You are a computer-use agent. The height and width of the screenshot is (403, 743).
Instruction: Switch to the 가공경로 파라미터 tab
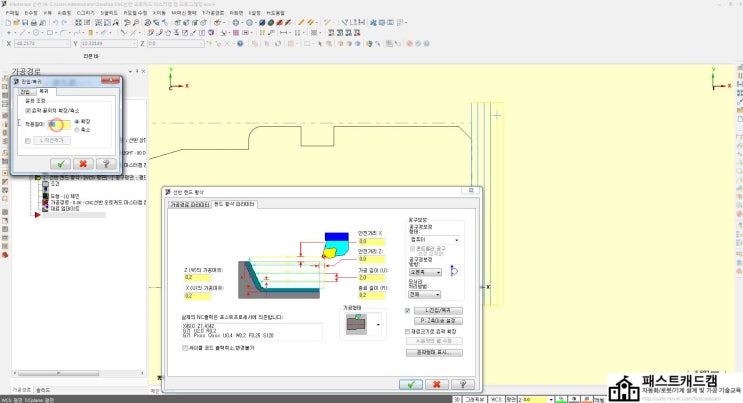click(x=190, y=204)
